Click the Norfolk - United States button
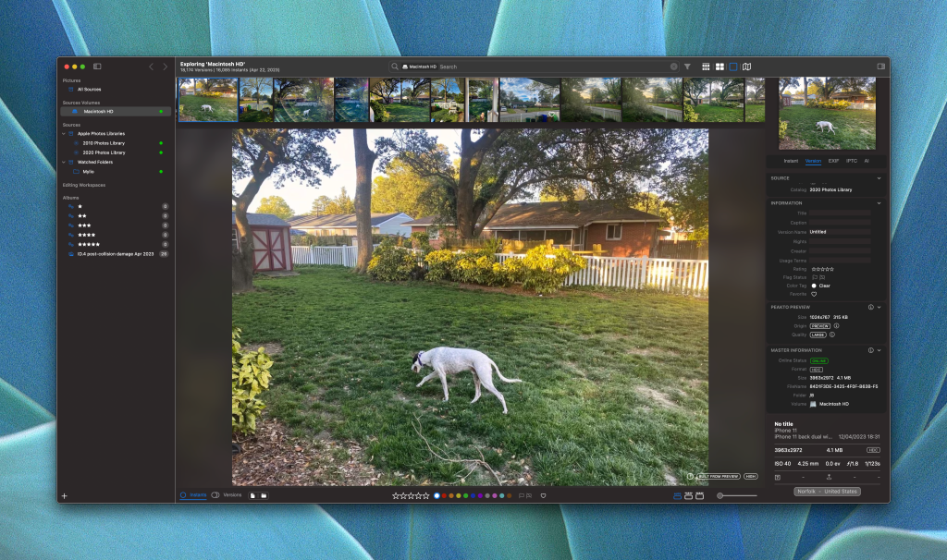Screen dimensions: 947x560 point(827,492)
